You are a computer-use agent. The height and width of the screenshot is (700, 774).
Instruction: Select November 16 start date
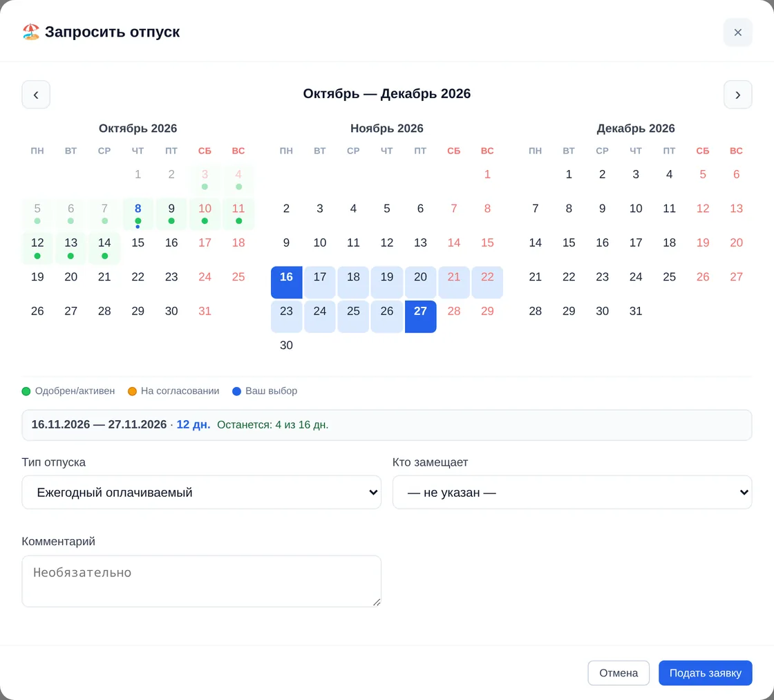[286, 283]
